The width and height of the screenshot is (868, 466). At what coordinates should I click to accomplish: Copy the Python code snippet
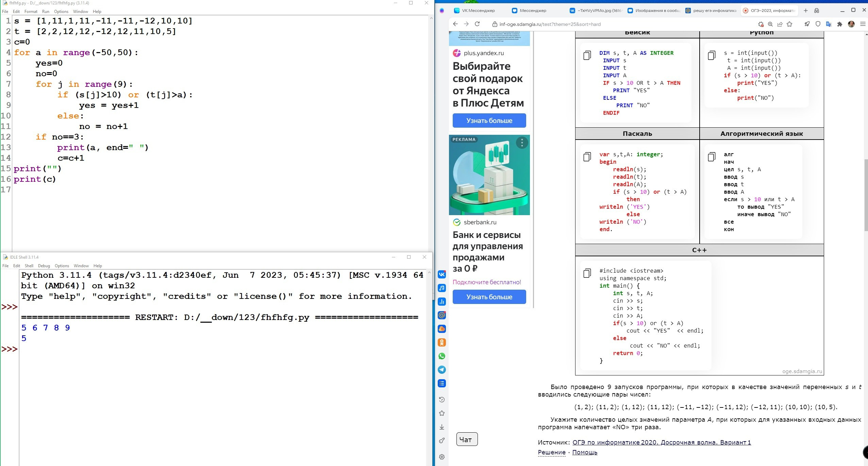pyautogui.click(x=712, y=55)
